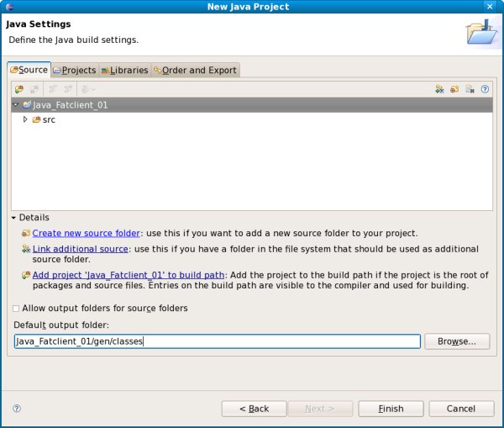Image resolution: width=504 pixels, height=428 pixels.
Task: Click the Java_Fatclient_01 project icon in the tree
Action: [27, 105]
